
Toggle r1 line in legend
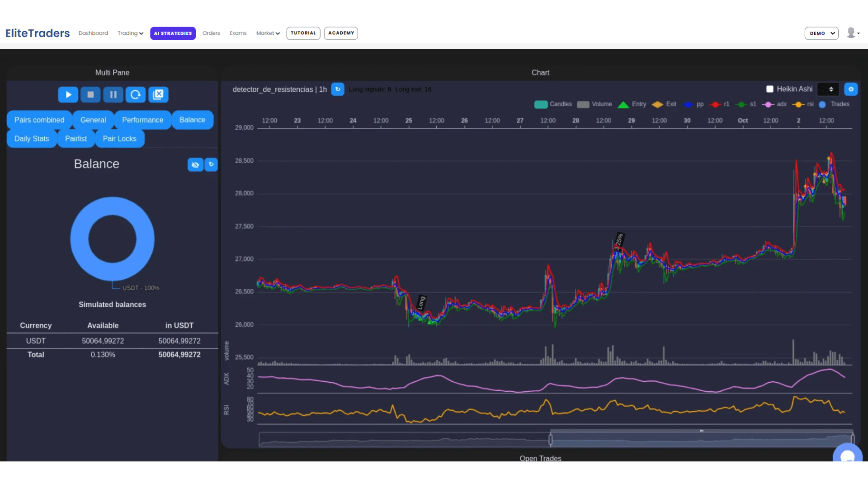(720, 104)
